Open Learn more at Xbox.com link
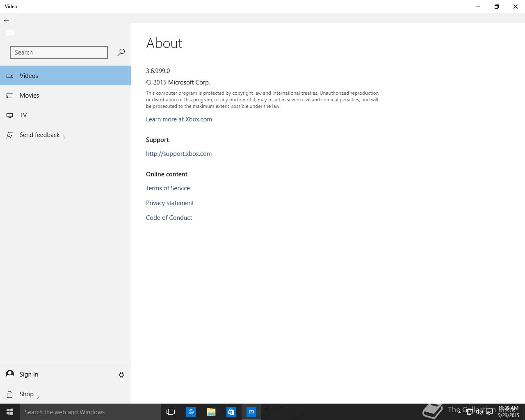 (x=179, y=119)
